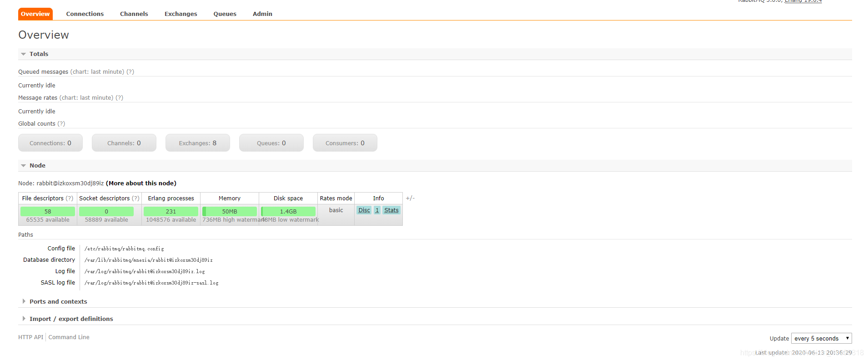Click File descriptors help (?) mark

[x=69, y=198]
